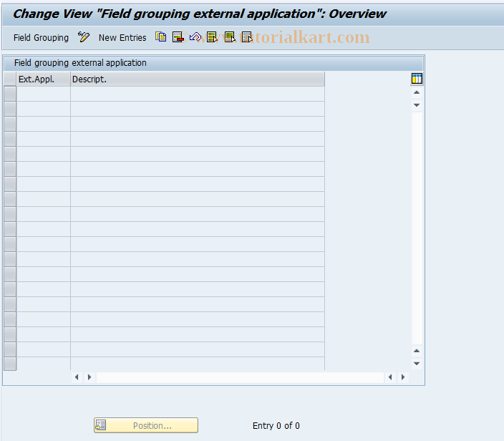Viewport: 504px width, 441px height.
Task: Click the Position... button
Action: 146,425
